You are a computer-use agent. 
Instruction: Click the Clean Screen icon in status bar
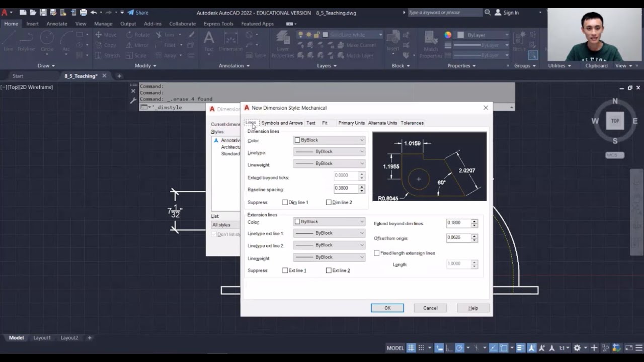(x=629, y=348)
